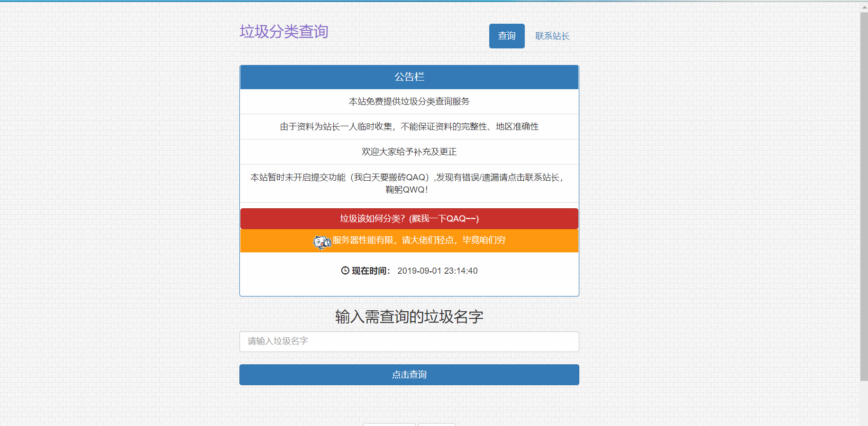868x426 pixels.
Task: Click the 公告栏 panel header
Action: click(x=409, y=77)
